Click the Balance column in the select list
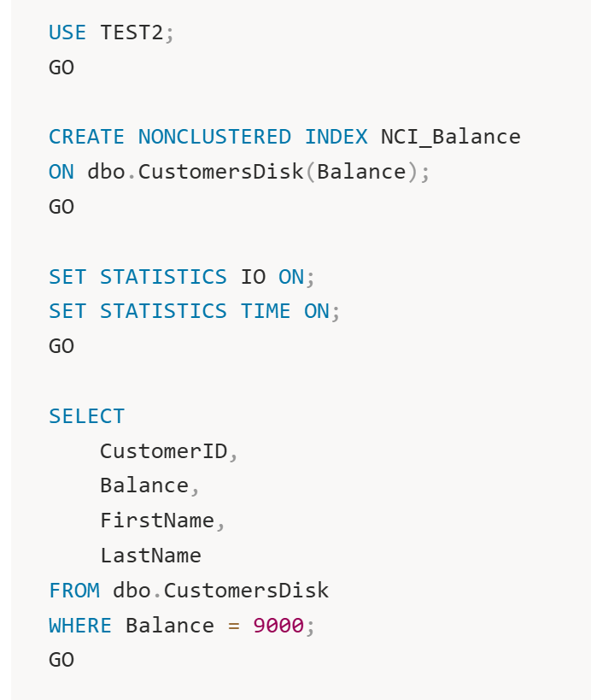591x700 pixels. pos(144,485)
